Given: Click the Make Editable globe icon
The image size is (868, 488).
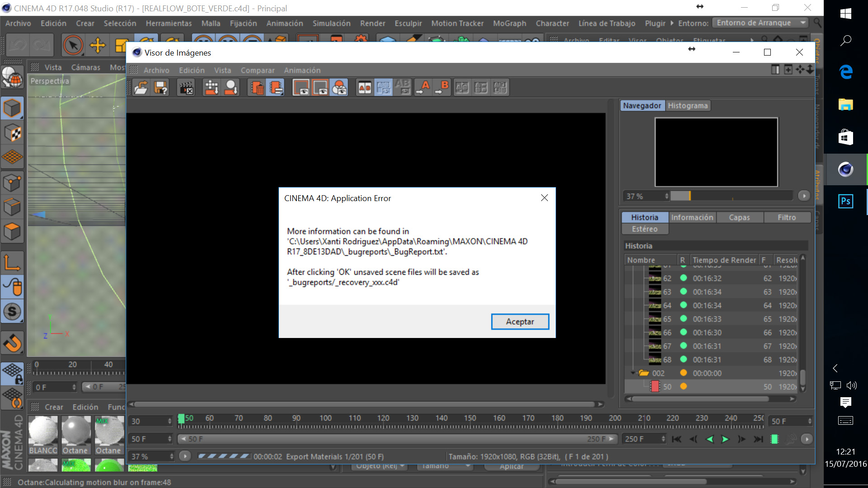Looking at the screenshot, I should point(12,77).
